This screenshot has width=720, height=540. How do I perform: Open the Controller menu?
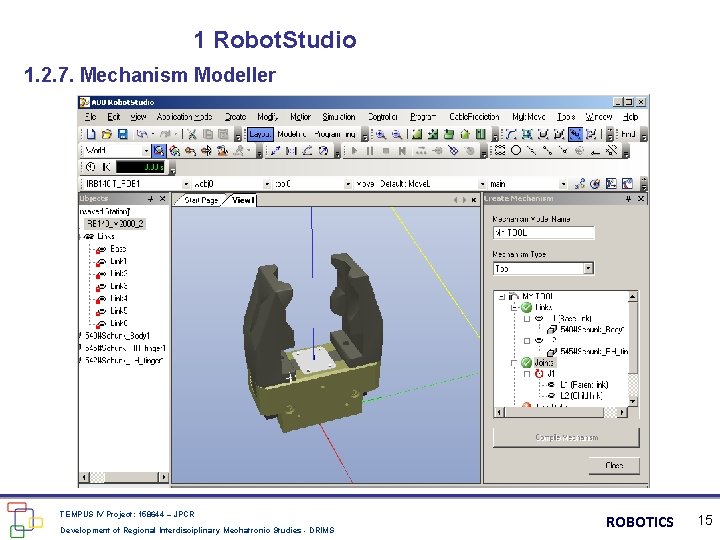click(382, 117)
